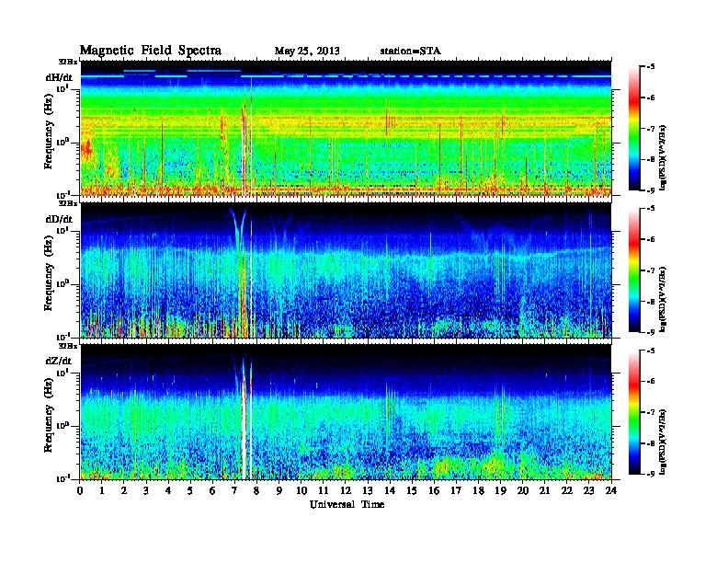Click the -9 value on the dH/dt color bar
Viewport: 728px width, 563px height.
click(x=651, y=190)
